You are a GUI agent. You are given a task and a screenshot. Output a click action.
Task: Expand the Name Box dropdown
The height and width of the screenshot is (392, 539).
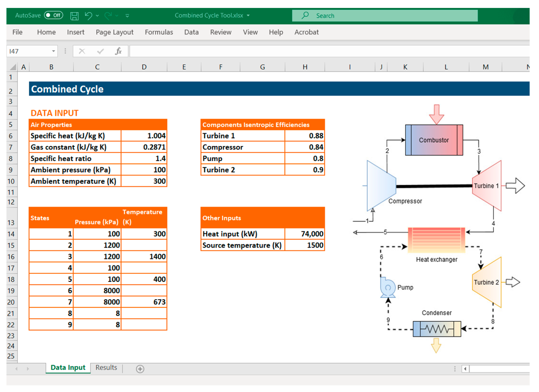(x=54, y=51)
